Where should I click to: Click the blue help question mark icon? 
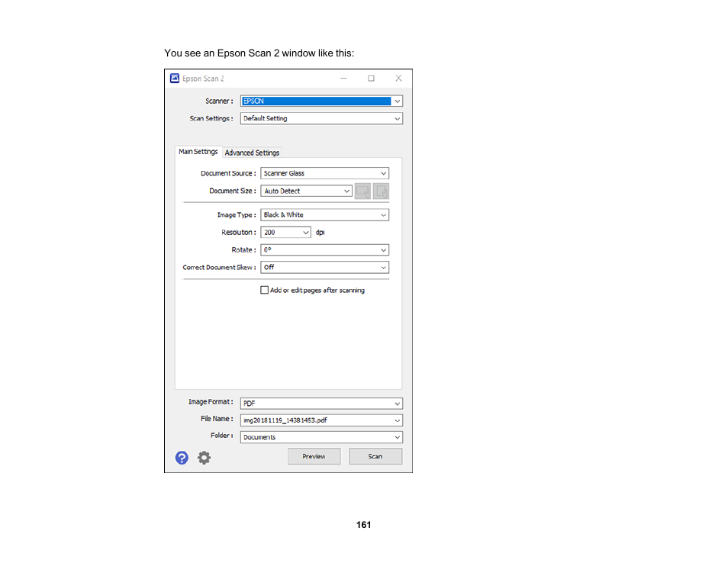point(182,458)
